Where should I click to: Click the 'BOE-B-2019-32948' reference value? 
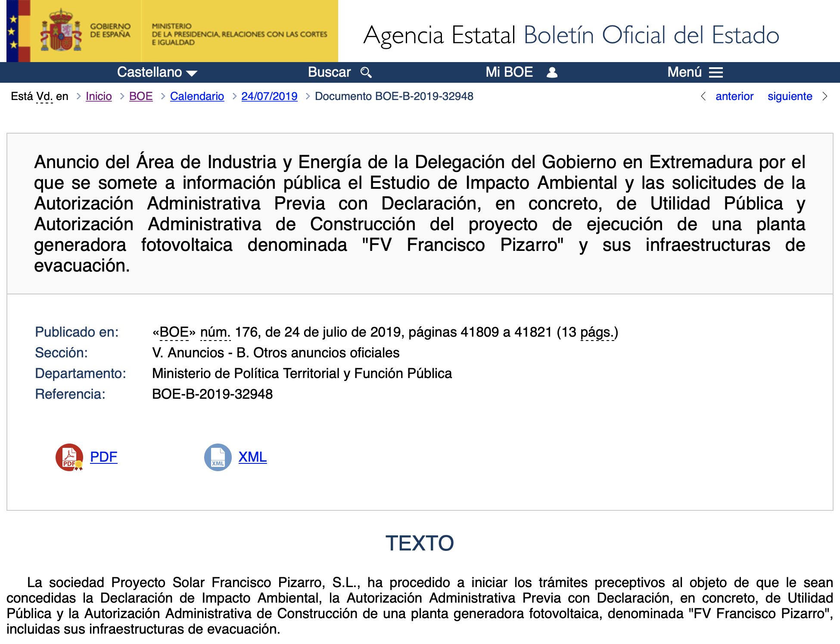pyautogui.click(x=212, y=394)
